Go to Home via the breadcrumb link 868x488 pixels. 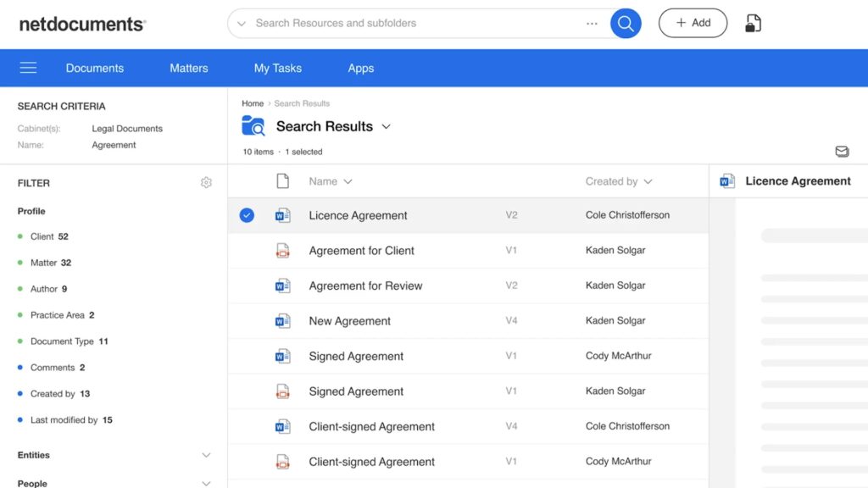252,103
